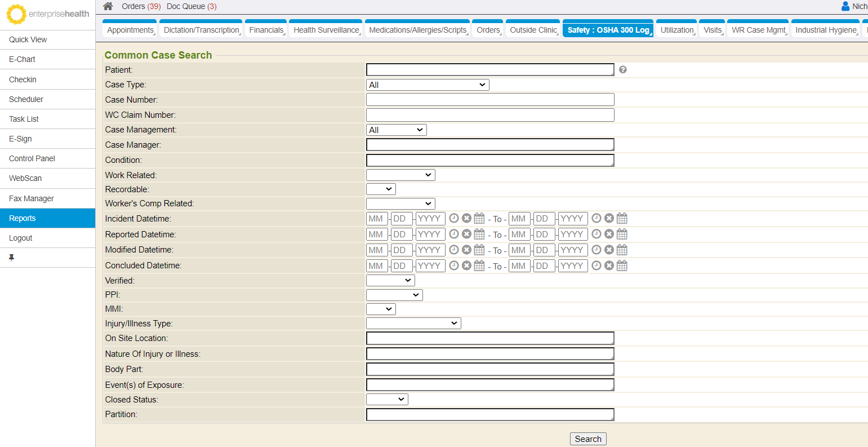Click the Home icon in top bar

pos(108,6)
